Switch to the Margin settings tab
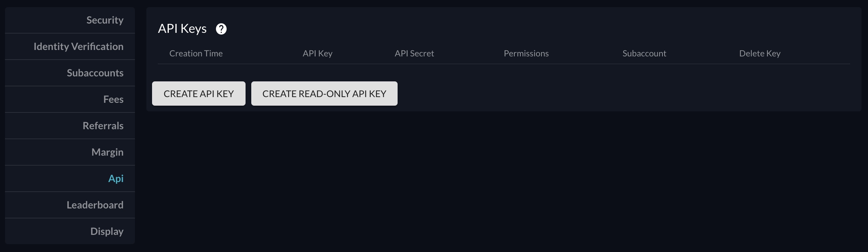The width and height of the screenshot is (868, 252). coord(107,152)
